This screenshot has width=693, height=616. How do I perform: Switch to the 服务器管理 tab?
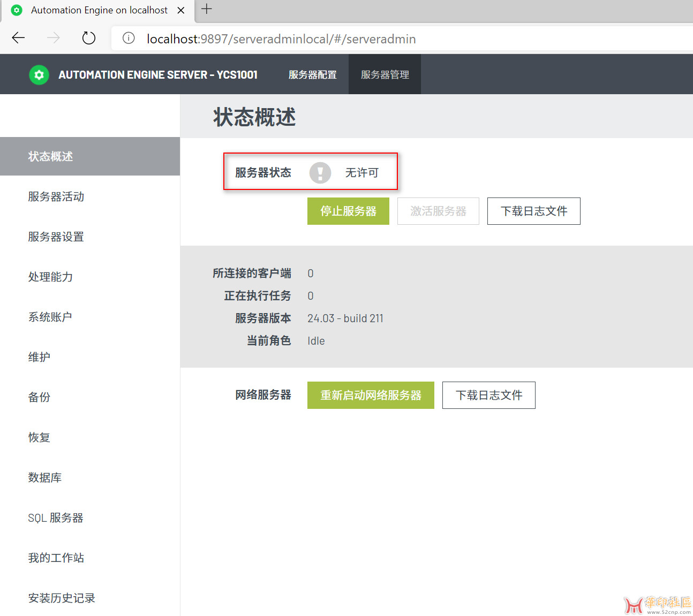point(385,75)
